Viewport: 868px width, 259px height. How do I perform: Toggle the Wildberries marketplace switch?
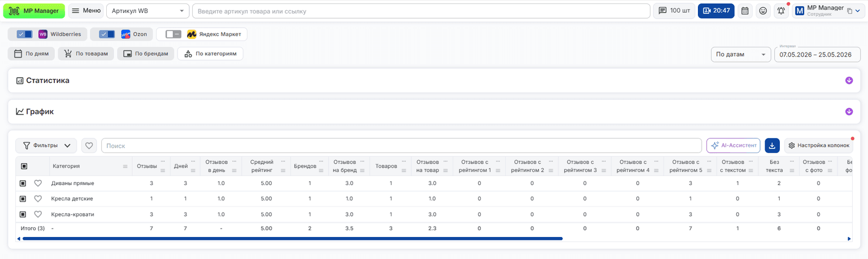(24, 34)
